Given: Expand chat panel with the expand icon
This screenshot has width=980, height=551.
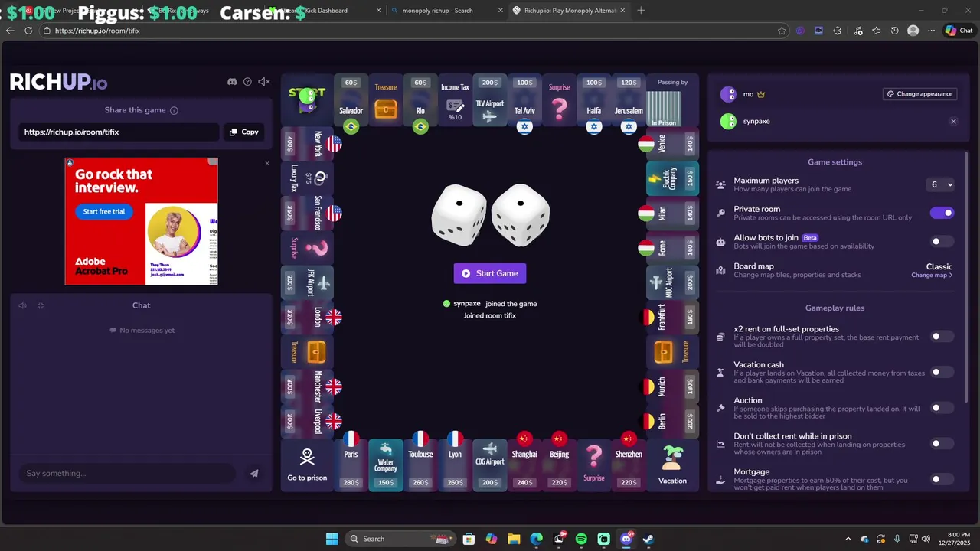Looking at the screenshot, I should point(41,305).
